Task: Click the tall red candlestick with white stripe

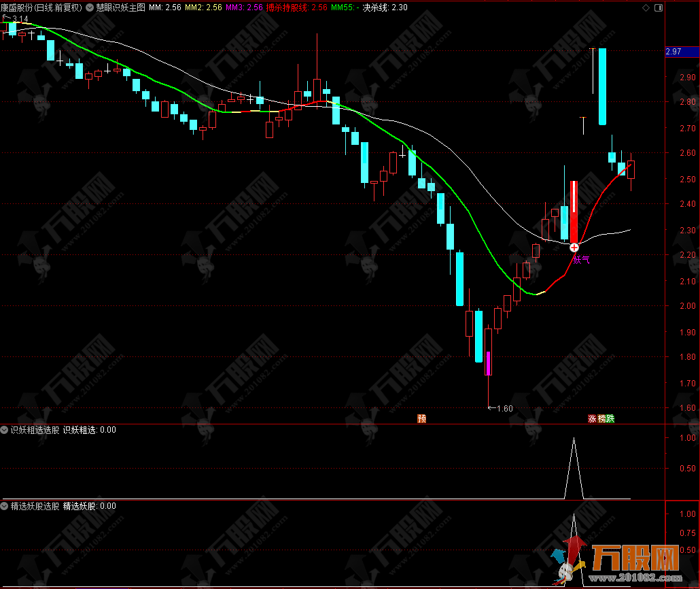Action: pyautogui.click(x=574, y=212)
